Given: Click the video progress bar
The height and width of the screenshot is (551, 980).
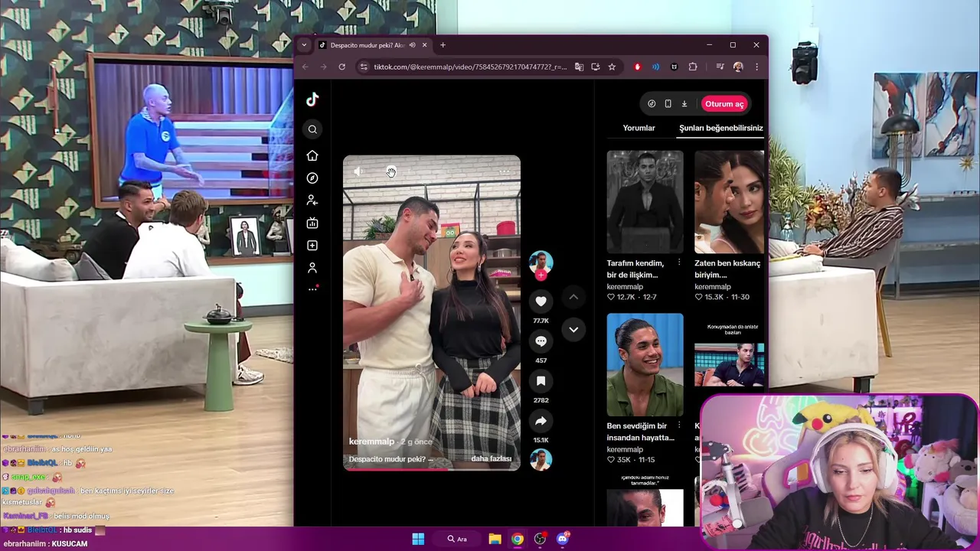Looking at the screenshot, I should pyautogui.click(x=432, y=469).
